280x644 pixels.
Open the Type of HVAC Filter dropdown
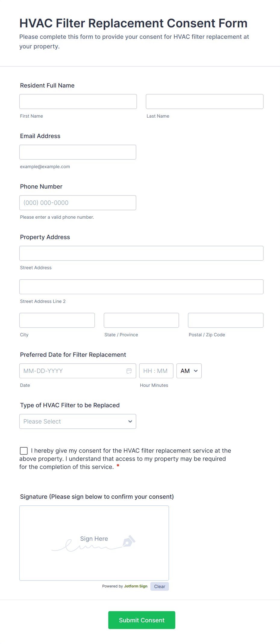click(x=78, y=421)
